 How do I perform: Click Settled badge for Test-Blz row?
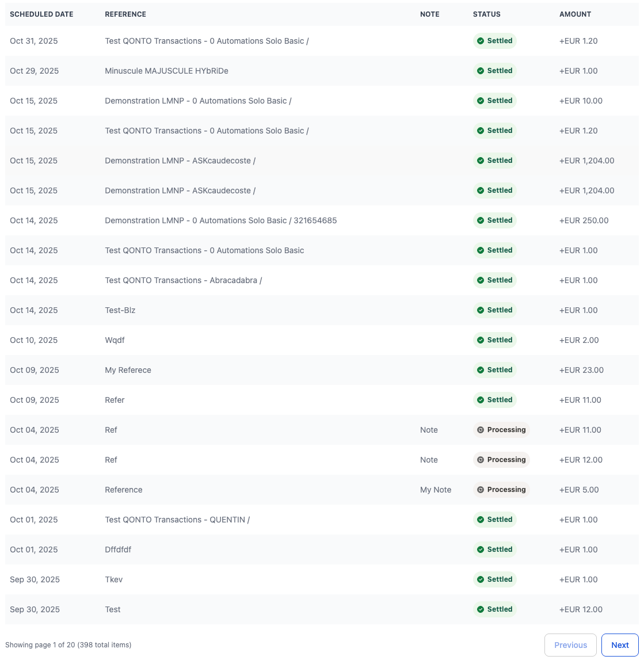tap(494, 310)
